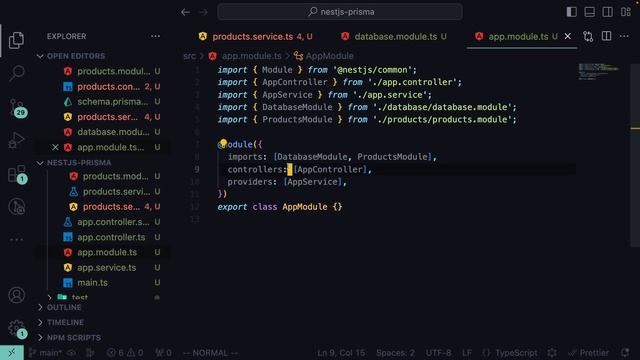Click the ports forwarded status item
The image size is (640, 360).
tap(163, 353)
